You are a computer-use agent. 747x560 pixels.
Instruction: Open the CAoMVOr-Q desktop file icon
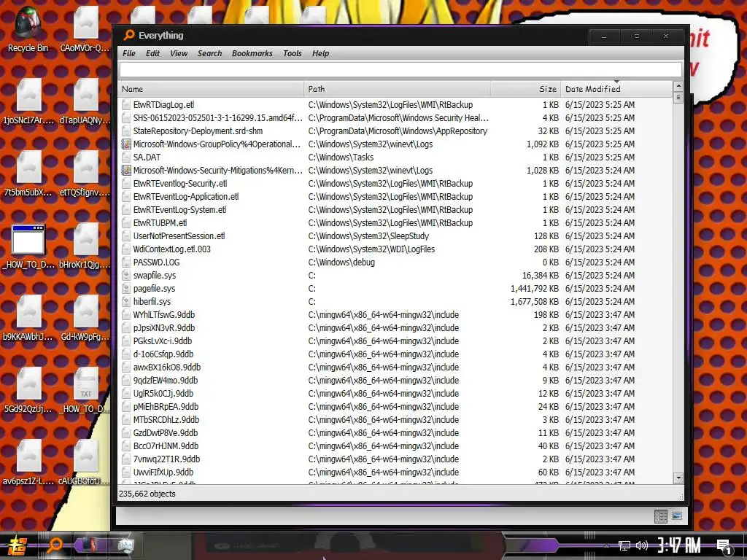click(85, 30)
